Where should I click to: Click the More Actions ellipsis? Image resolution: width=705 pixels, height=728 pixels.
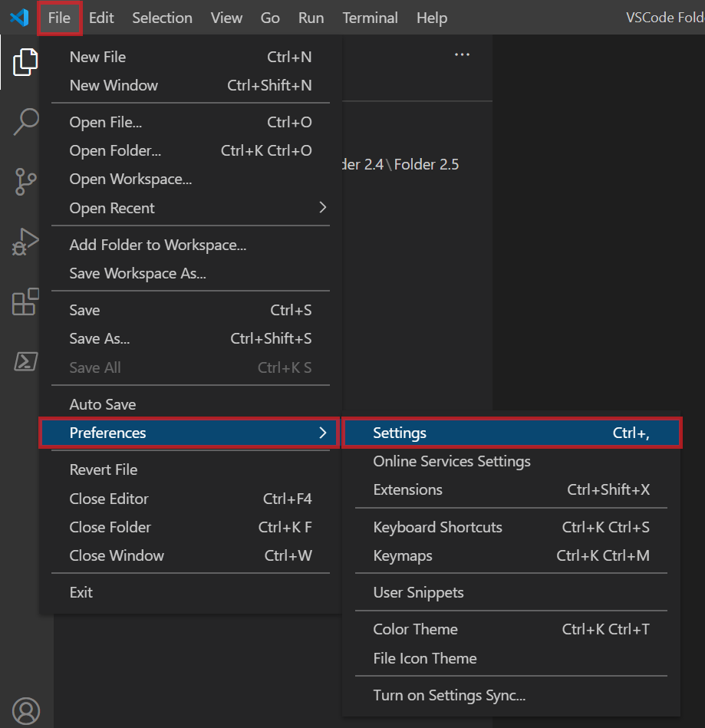[x=462, y=53]
